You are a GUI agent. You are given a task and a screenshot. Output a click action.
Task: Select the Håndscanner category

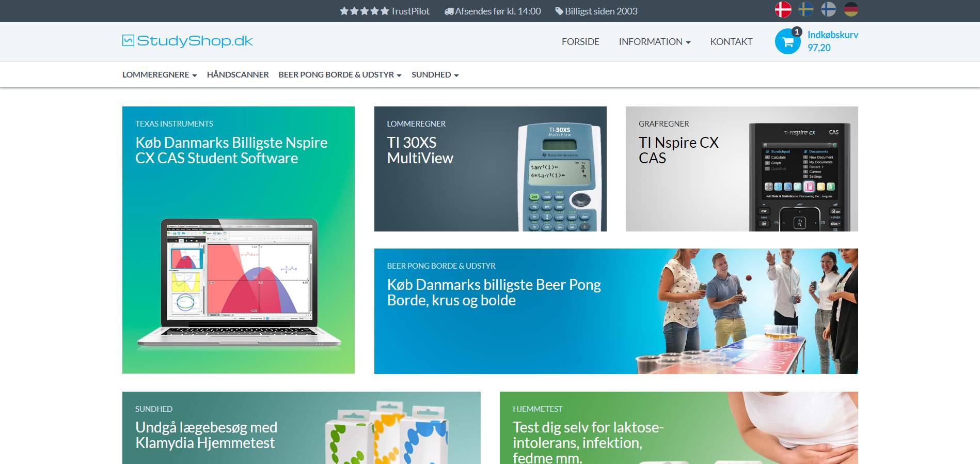point(238,75)
